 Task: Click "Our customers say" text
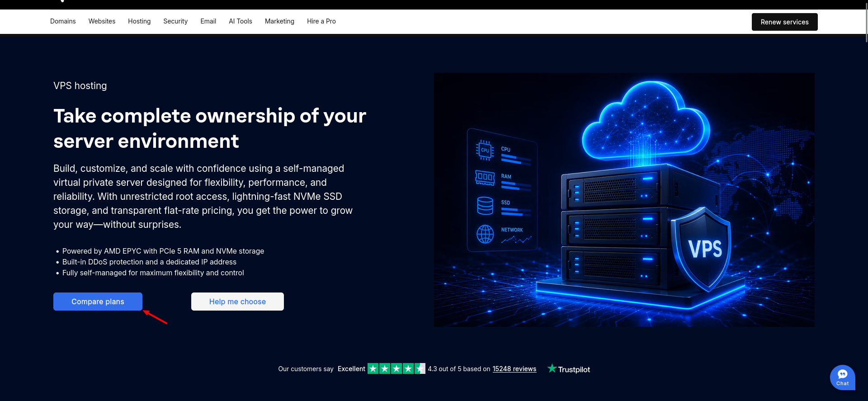coord(306,369)
